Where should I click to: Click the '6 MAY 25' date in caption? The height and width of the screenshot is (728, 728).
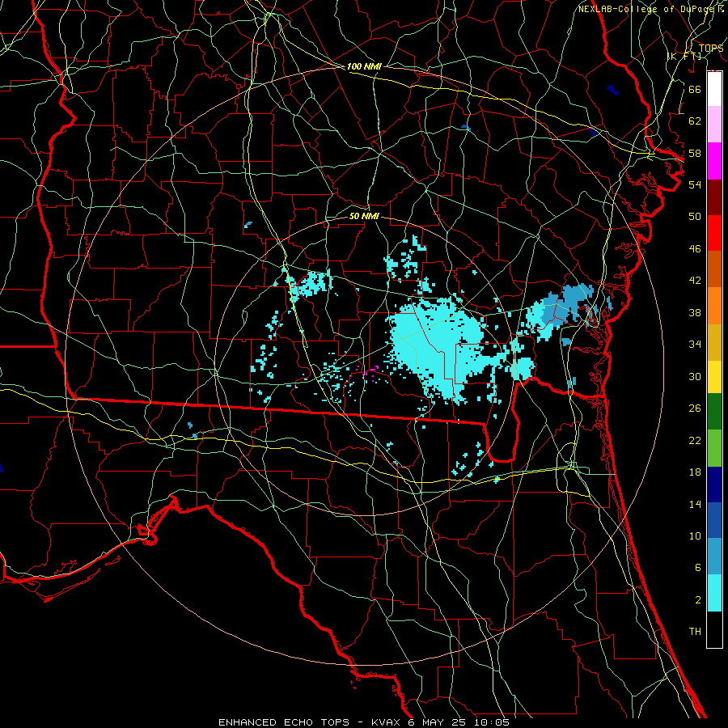pos(438,722)
